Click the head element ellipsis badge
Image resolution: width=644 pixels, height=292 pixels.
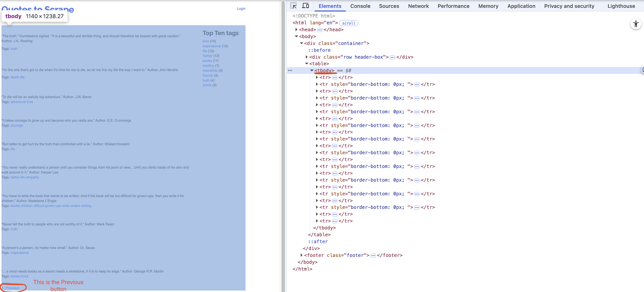tap(320, 30)
